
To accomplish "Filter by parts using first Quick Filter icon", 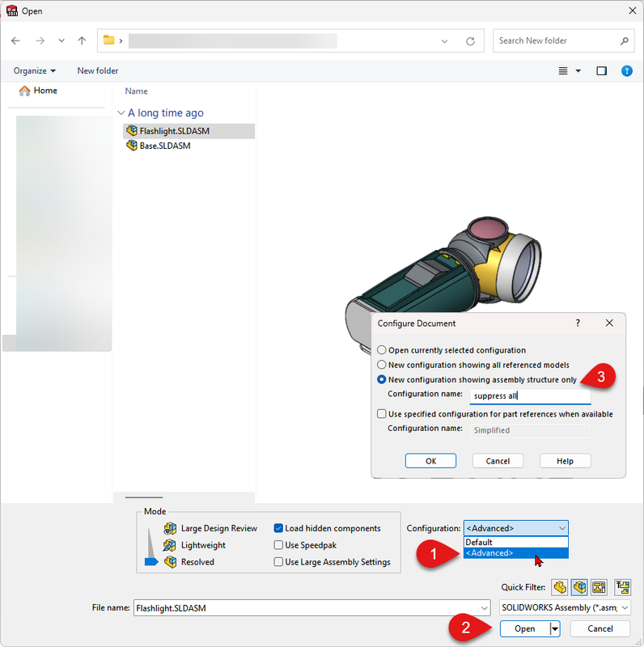I will [560, 587].
